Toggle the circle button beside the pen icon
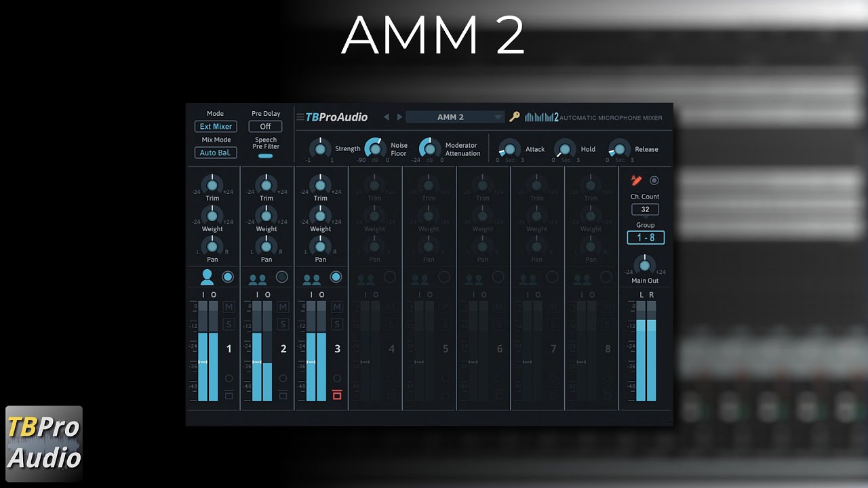Viewport: 868px width, 488px height. [654, 180]
